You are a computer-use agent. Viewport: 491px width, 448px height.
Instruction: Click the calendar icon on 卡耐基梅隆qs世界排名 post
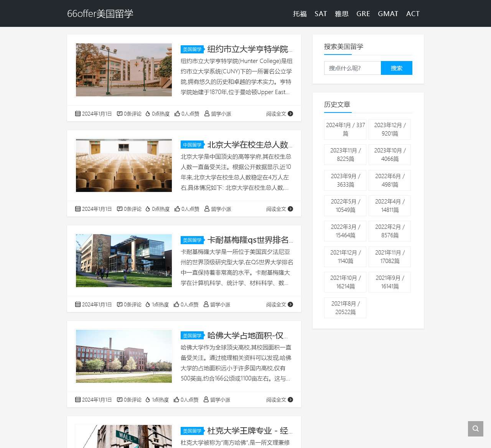[x=78, y=304]
